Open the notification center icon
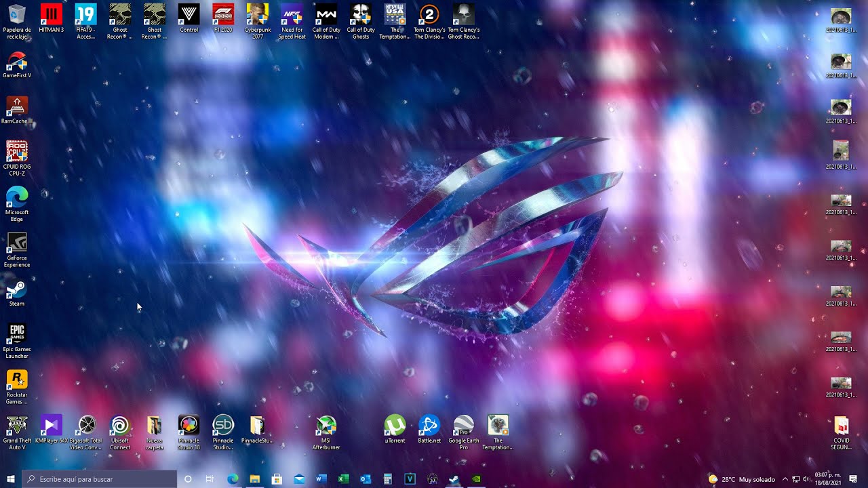The height and width of the screenshot is (488, 868). [853, 479]
